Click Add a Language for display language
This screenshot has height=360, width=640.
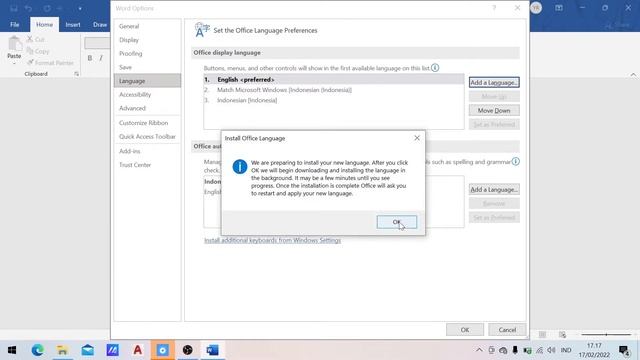point(494,82)
